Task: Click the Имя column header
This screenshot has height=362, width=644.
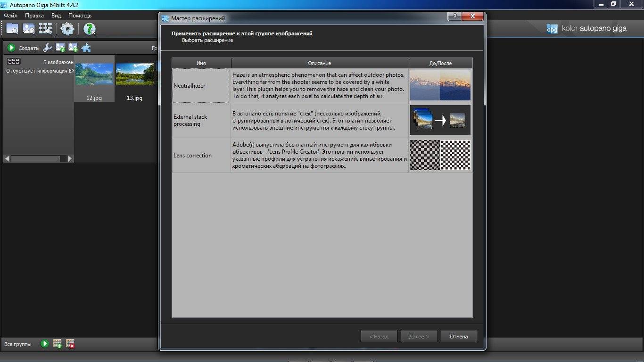Action: click(x=201, y=63)
